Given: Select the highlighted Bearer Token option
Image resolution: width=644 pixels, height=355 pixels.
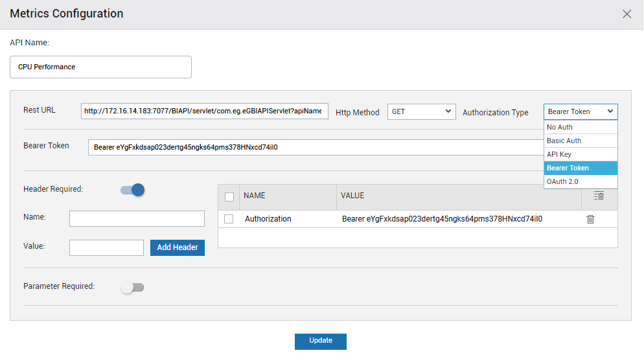Looking at the screenshot, I should [x=581, y=168].
